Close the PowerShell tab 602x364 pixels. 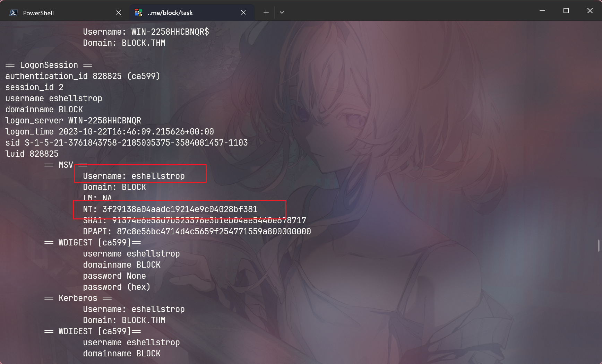pyautogui.click(x=119, y=13)
